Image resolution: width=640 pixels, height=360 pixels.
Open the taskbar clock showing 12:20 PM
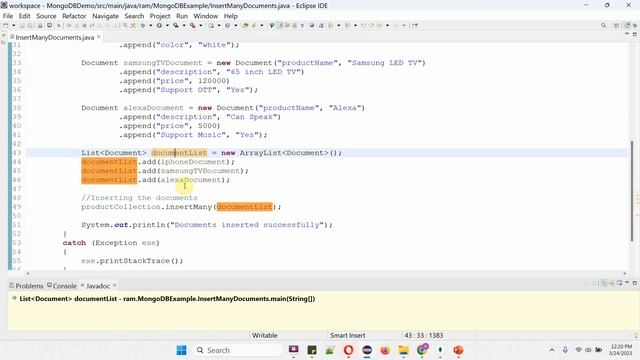[x=621, y=350]
